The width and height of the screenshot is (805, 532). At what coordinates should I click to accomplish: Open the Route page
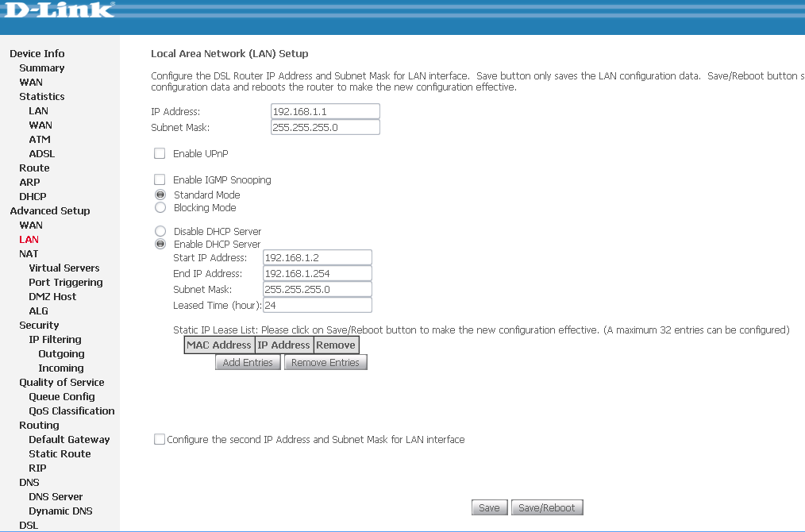pos(34,168)
